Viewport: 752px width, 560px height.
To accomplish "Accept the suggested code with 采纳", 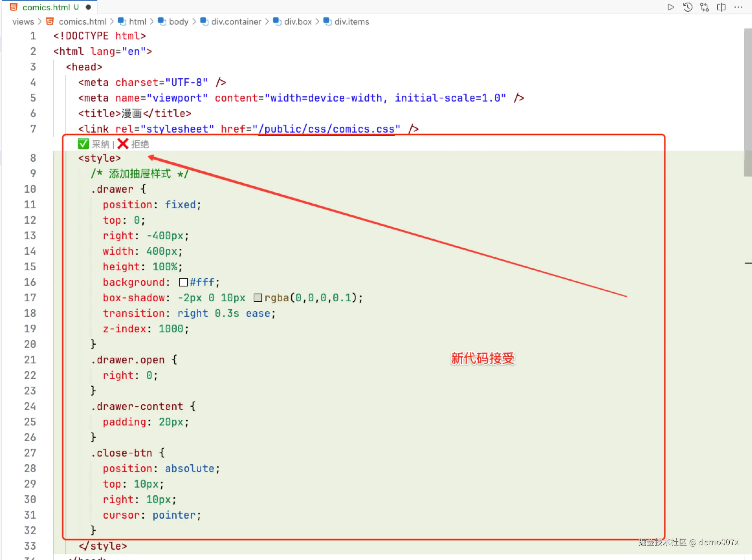I will [101, 144].
